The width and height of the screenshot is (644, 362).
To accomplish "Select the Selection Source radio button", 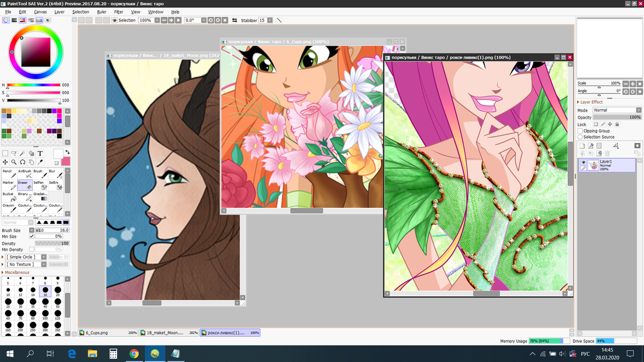I will pyautogui.click(x=580, y=137).
